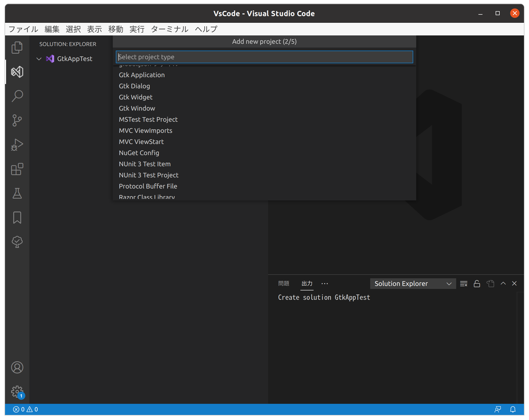Open the Source Control icon

(x=17, y=120)
